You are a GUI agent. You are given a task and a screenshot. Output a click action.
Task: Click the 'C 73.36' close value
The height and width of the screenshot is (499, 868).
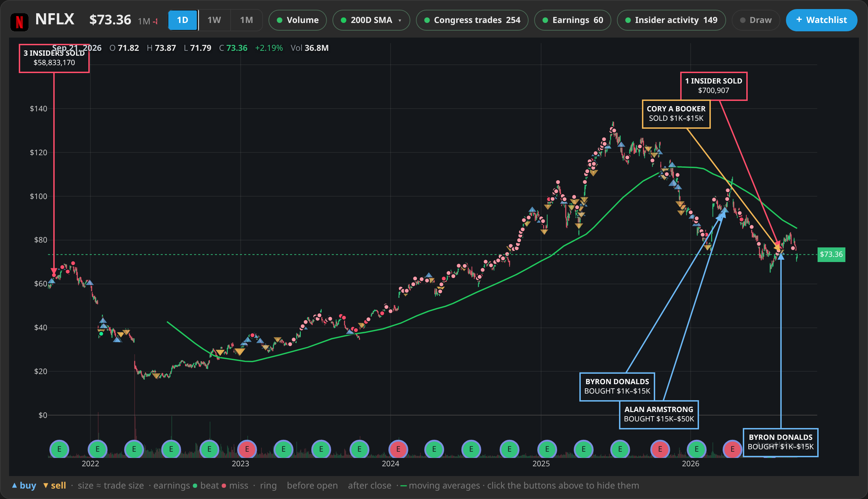233,48
